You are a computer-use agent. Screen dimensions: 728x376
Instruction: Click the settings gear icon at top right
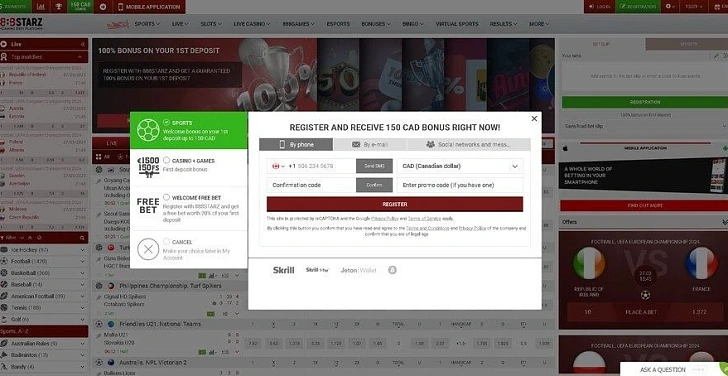tap(669, 6)
